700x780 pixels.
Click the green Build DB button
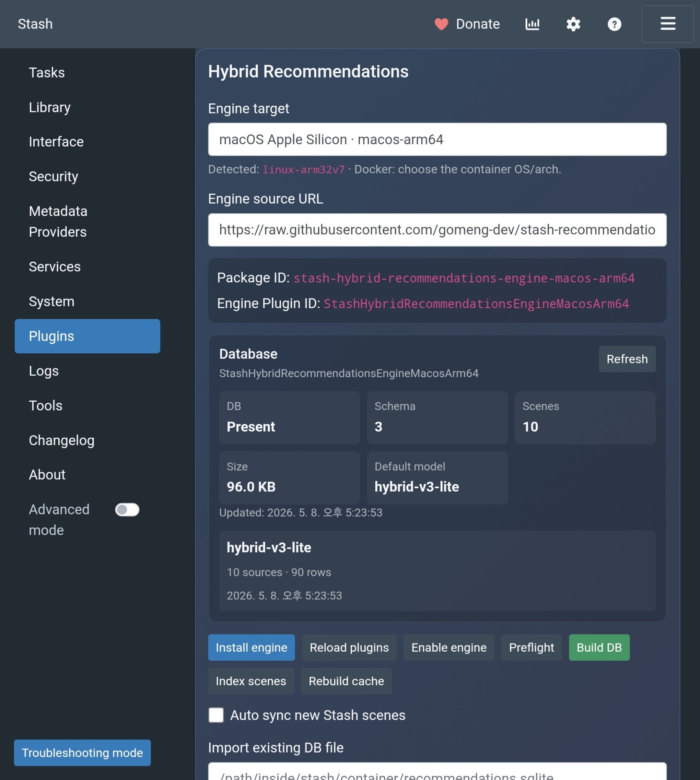coord(599,647)
